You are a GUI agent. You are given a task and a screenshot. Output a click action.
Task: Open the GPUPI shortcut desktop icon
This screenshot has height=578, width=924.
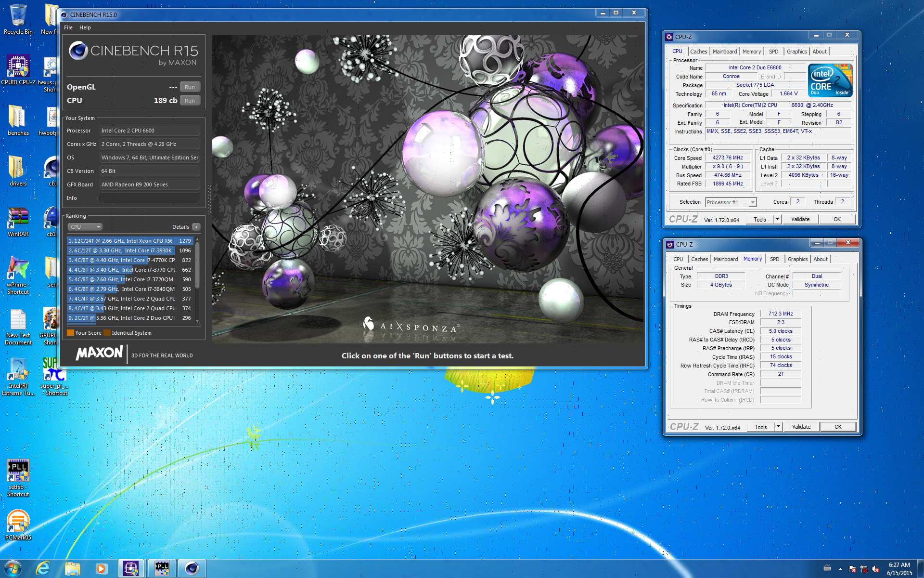pos(49,327)
